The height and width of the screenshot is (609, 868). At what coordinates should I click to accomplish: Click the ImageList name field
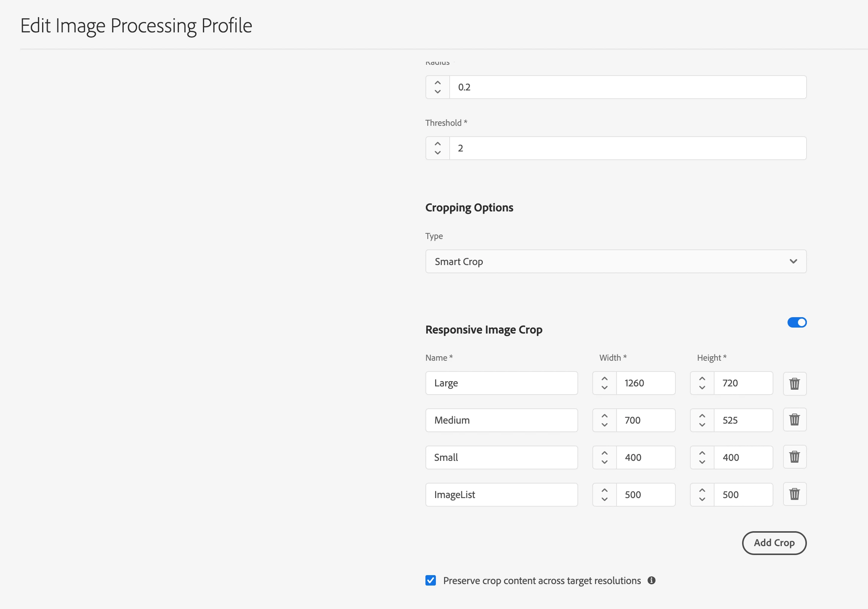[501, 494]
